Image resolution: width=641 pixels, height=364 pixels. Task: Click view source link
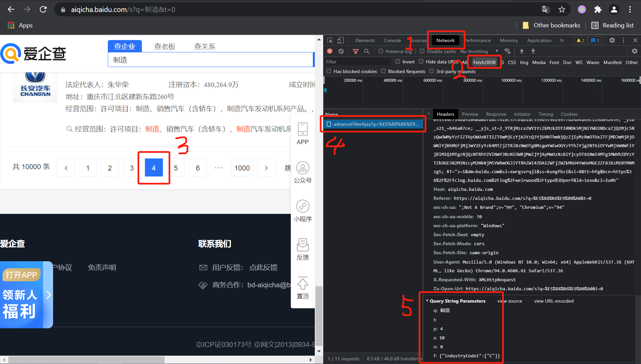pos(510,301)
